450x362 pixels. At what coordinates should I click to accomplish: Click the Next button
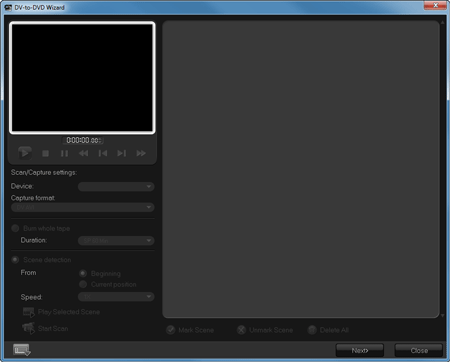(360, 350)
